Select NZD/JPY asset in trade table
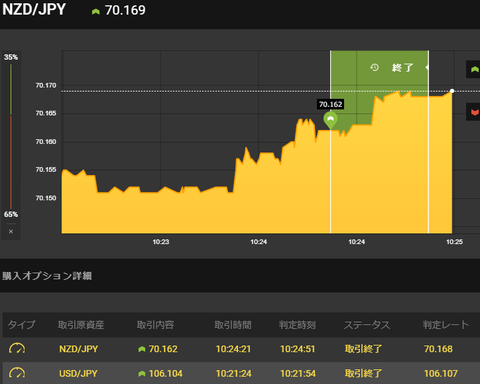480x384 pixels. pyautogui.click(x=79, y=349)
